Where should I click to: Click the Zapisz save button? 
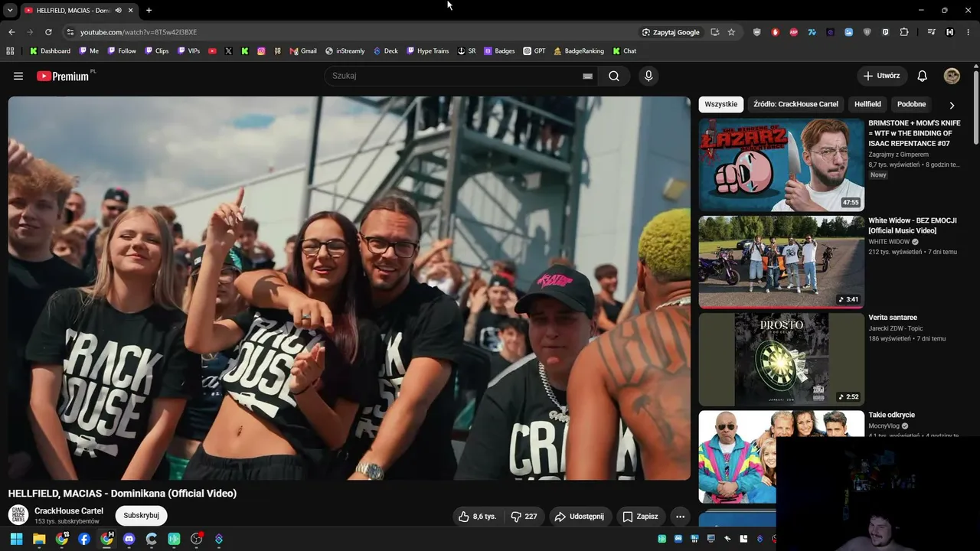click(x=640, y=517)
